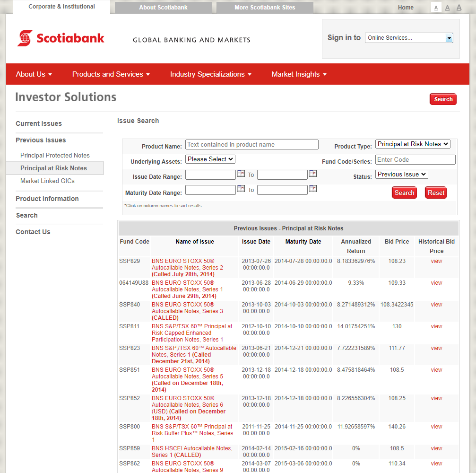The image size is (476, 473).
Task: Sort by Issue Date column
Action: (256, 242)
